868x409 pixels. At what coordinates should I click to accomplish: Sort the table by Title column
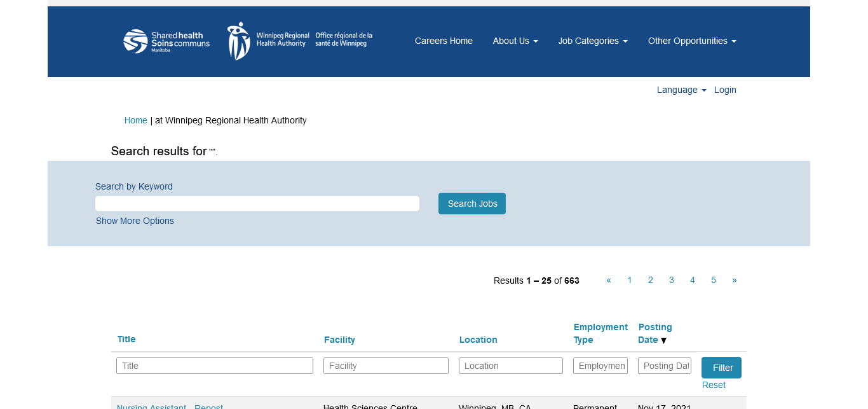pyautogui.click(x=126, y=339)
